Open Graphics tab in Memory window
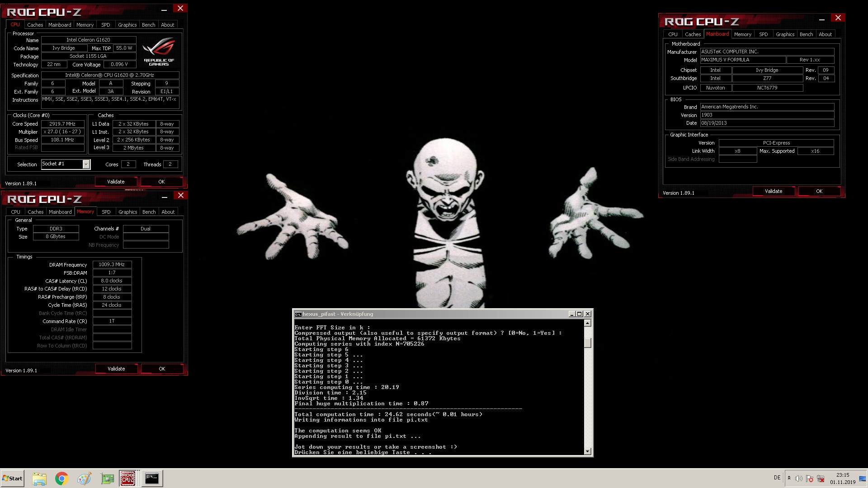Screen dimensions: 868x488 click(127, 212)
